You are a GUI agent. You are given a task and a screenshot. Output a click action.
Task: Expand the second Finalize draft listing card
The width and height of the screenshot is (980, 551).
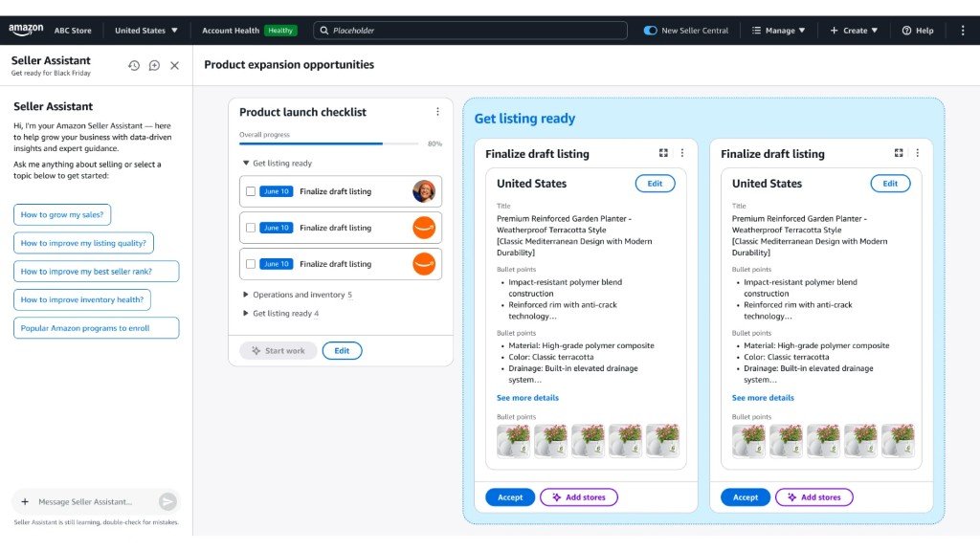coord(899,153)
